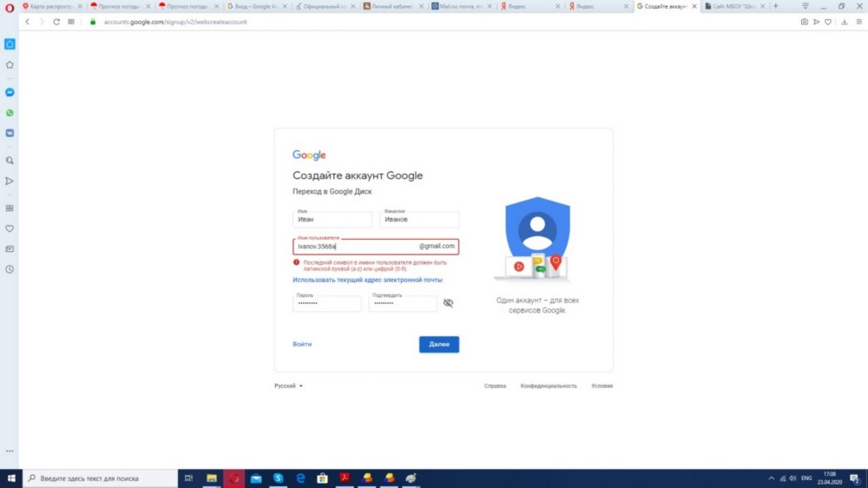Open the sidebar heart bookmarks icon
The image size is (868, 488).
coord(10,228)
